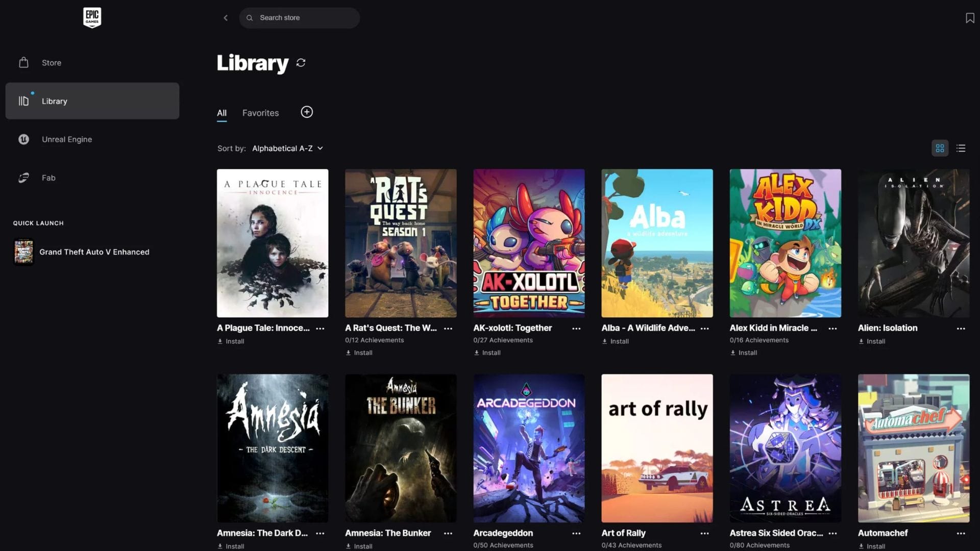Click the Unreal Engine logo icon

point(23,139)
